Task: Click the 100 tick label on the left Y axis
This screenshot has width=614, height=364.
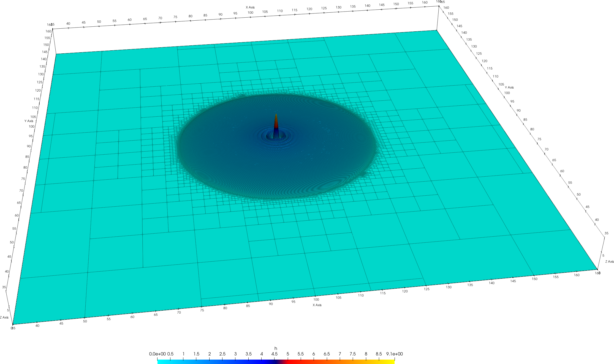Action: (x=32, y=127)
